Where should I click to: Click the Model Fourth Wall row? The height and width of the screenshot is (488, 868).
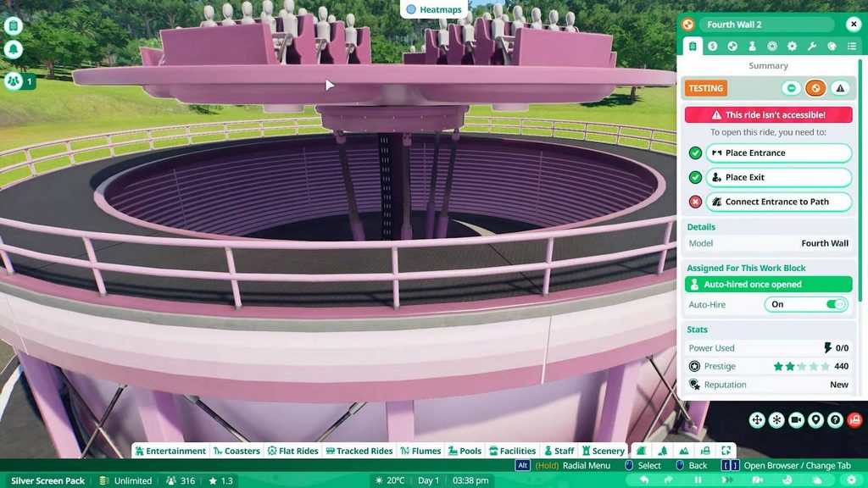click(768, 243)
